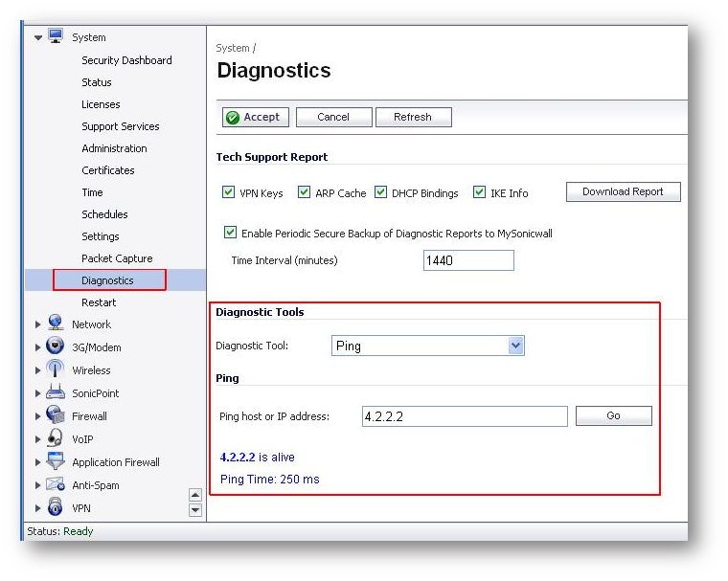Click the Ping host or IP address field
The image size is (728, 581).
(465, 416)
